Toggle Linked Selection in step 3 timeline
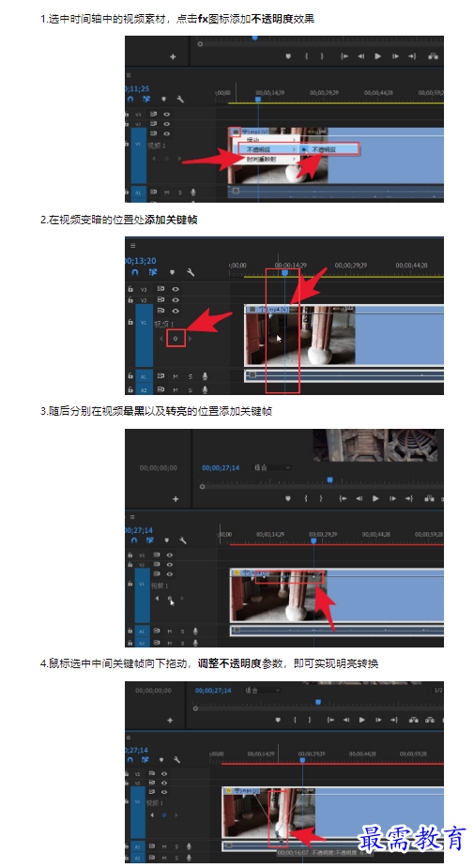 pyautogui.click(x=149, y=540)
